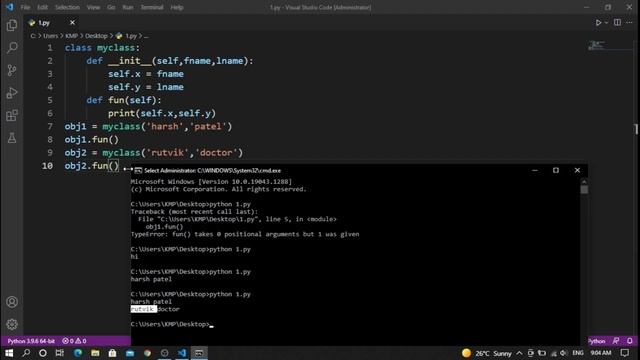The image size is (640, 360).
Task: Open the Action Center notification icon
Action: pyautogui.click(x=625, y=353)
